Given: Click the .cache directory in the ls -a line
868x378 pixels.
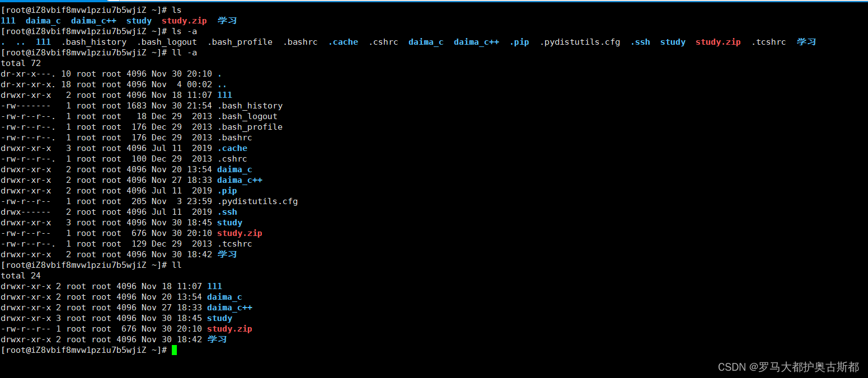Looking at the screenshot, I should coord(342,41).
